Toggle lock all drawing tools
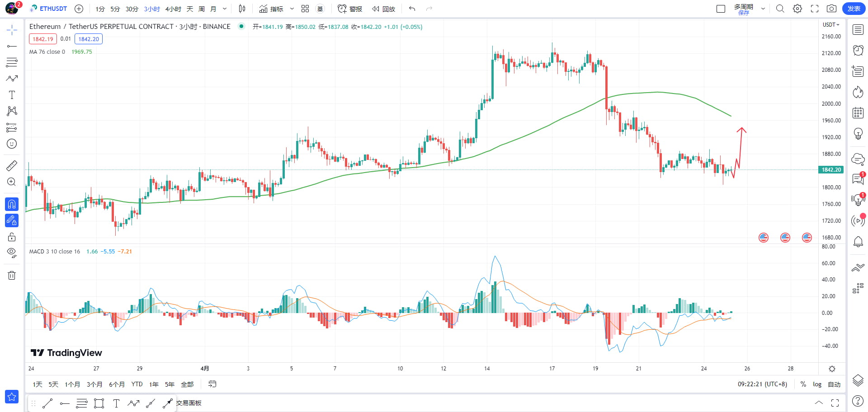This screenshot has width=868, height=412. point(12,237)
